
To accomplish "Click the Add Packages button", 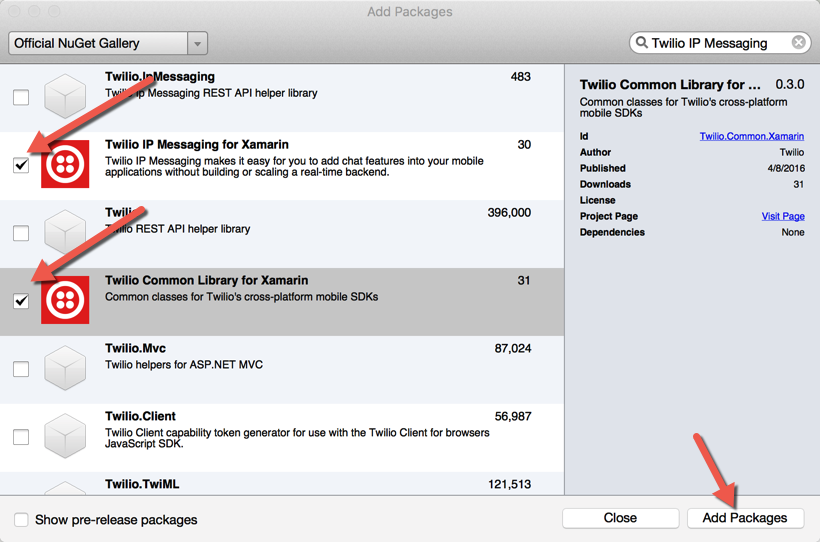I will 745,518.
